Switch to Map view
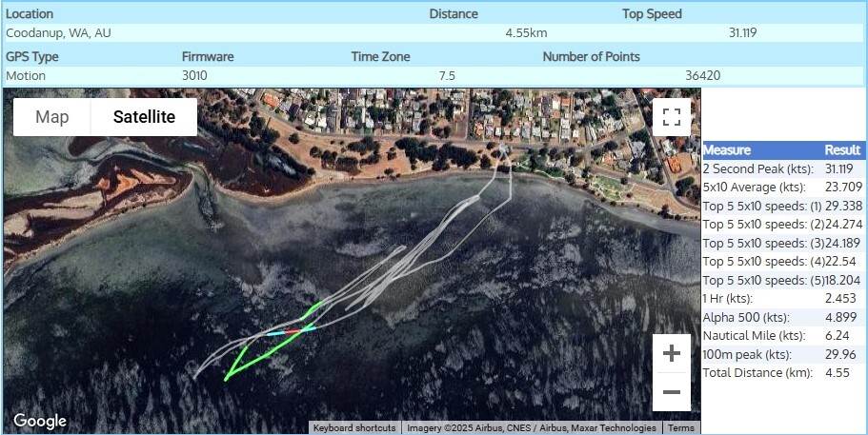 52,117
